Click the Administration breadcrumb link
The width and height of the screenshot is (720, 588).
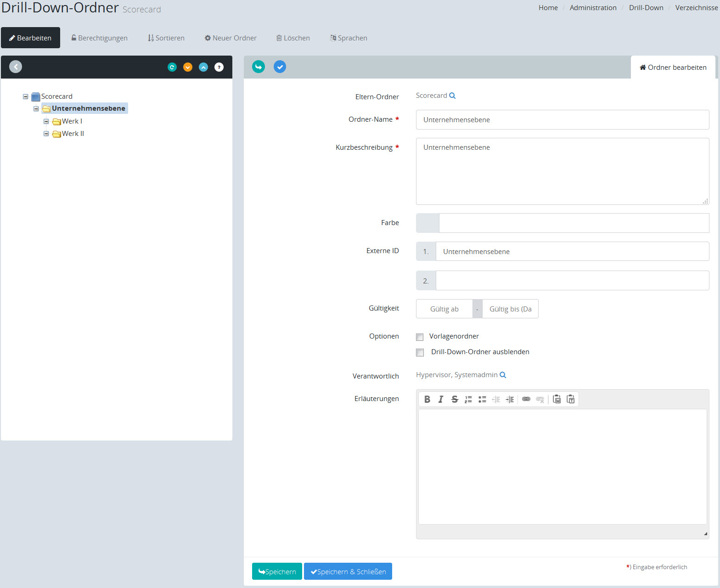click(x=593, y=8)
